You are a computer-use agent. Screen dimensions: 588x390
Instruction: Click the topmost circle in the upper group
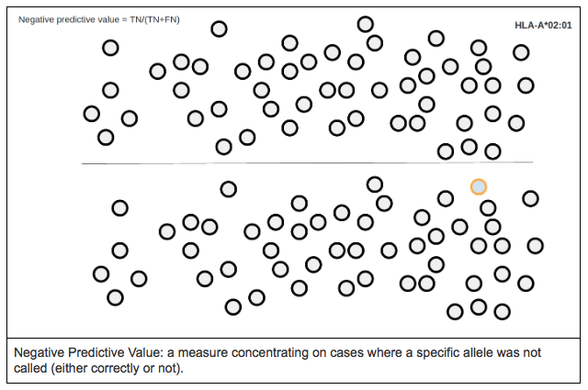click(x=366, y=25)
